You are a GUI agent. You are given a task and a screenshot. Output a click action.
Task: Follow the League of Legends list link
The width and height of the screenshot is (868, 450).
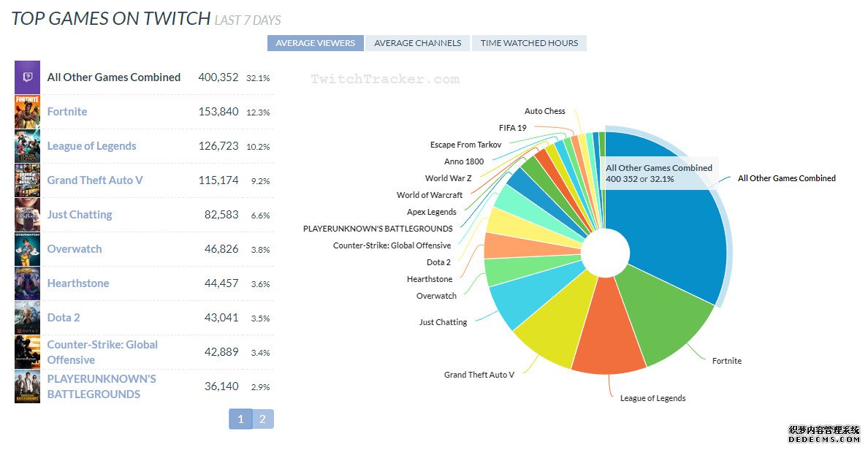point(91,146)
